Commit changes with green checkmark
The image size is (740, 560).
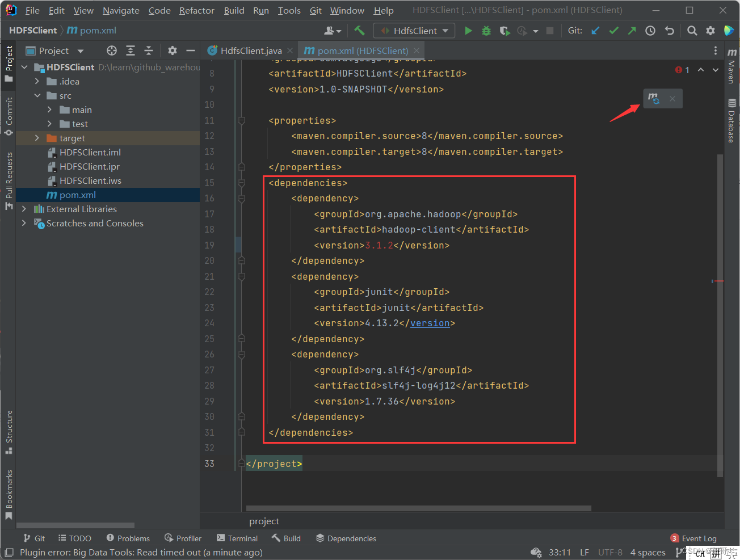[x=613, y=31]
